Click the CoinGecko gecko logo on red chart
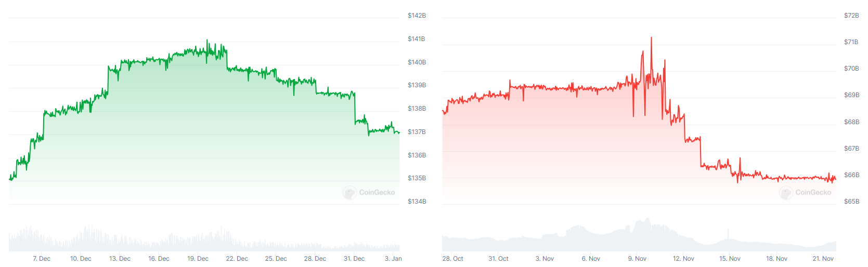The image size is (868, 267). [x=786, y=193]
